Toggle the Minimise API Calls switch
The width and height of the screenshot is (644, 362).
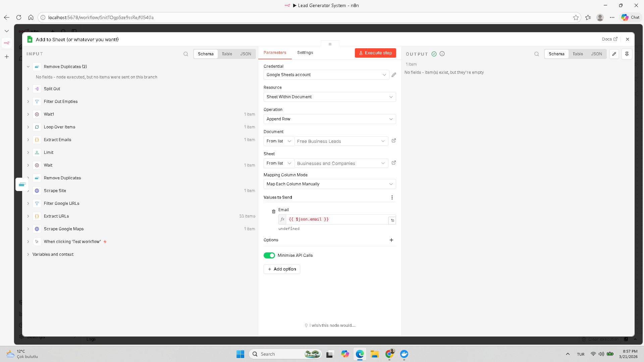(x=269, y=255)
